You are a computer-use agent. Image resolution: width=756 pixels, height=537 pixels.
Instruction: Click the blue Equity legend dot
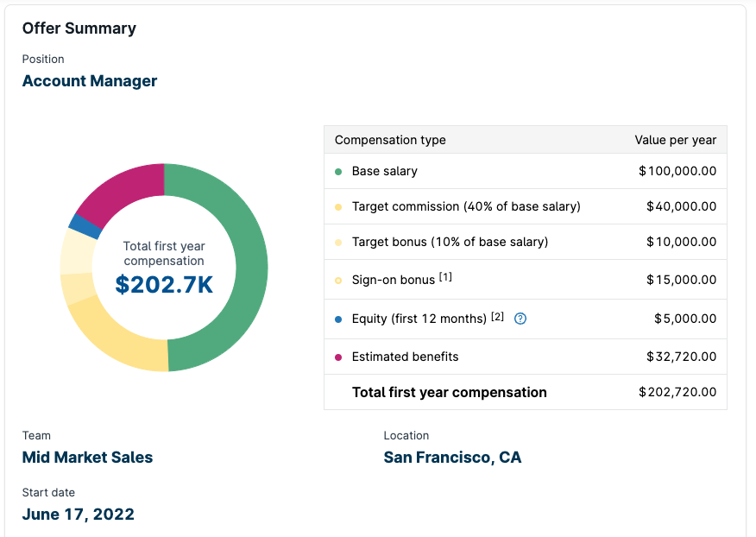pos(340,319)
